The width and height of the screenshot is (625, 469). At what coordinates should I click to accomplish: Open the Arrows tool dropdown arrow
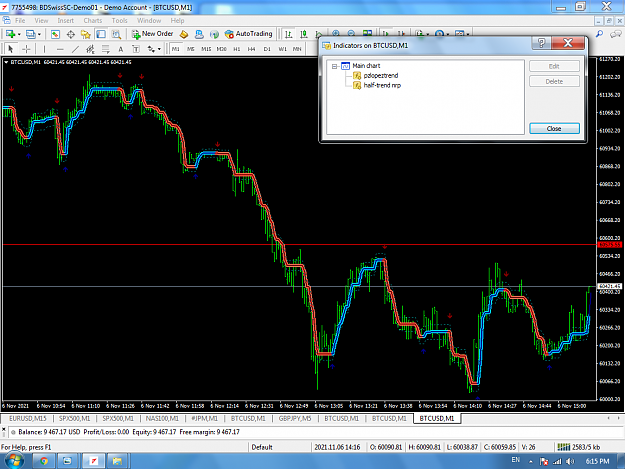coord(159,49)
